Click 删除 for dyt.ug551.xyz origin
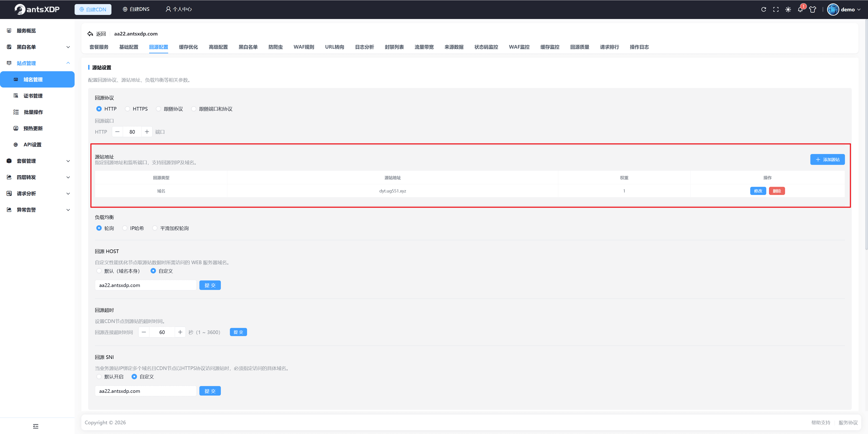 point(777,191)
